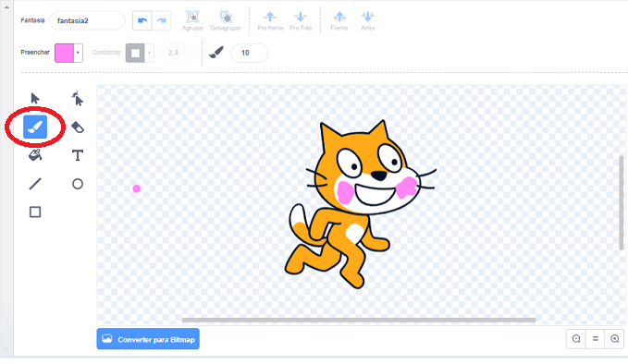This screenshot has height=364, width=628.
Task: Click the outline width field 2,4
Action: [178, 53]
